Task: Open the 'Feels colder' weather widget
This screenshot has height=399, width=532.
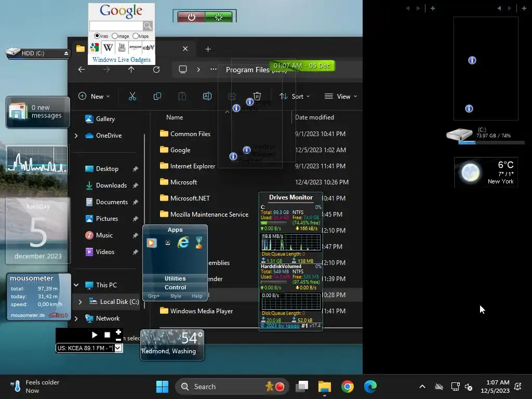Action: pyautogui.click(x=34, y=387)
